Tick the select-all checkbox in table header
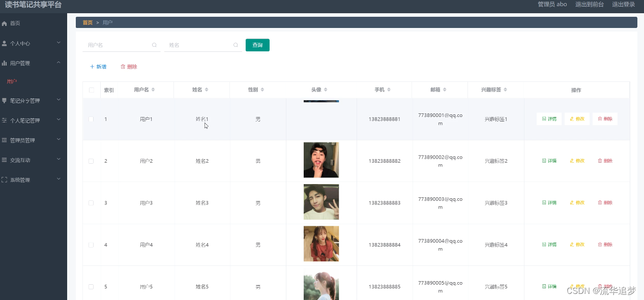644x300 pixels. pos(92,90)
